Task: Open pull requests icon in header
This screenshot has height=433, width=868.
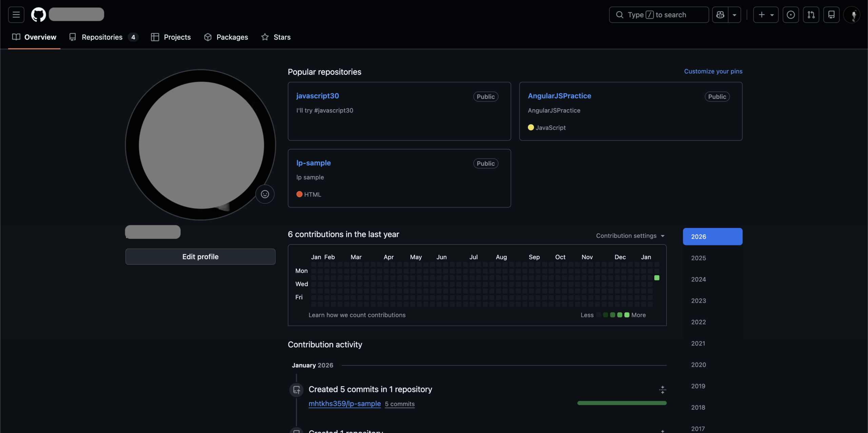Action: (x=811, y=15)
